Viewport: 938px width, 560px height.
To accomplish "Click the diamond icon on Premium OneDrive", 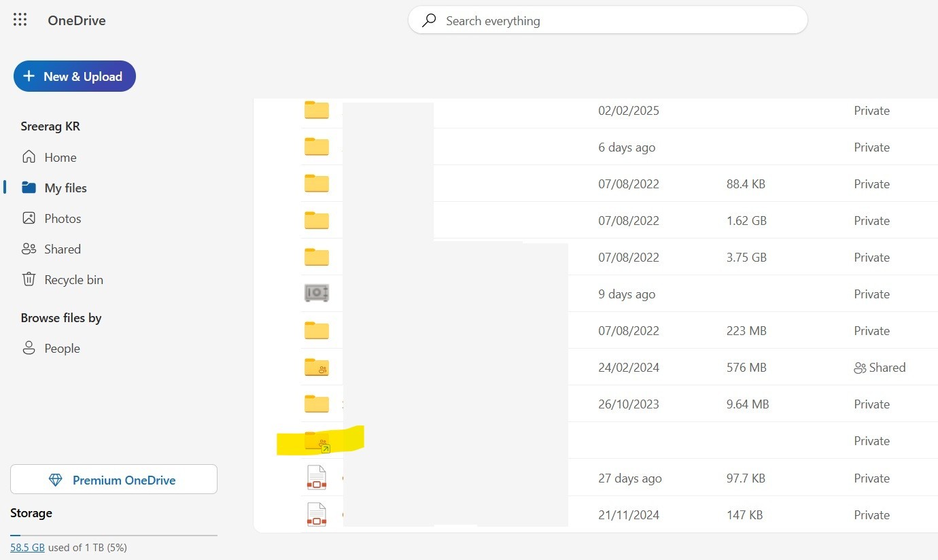I will point(56,480).
